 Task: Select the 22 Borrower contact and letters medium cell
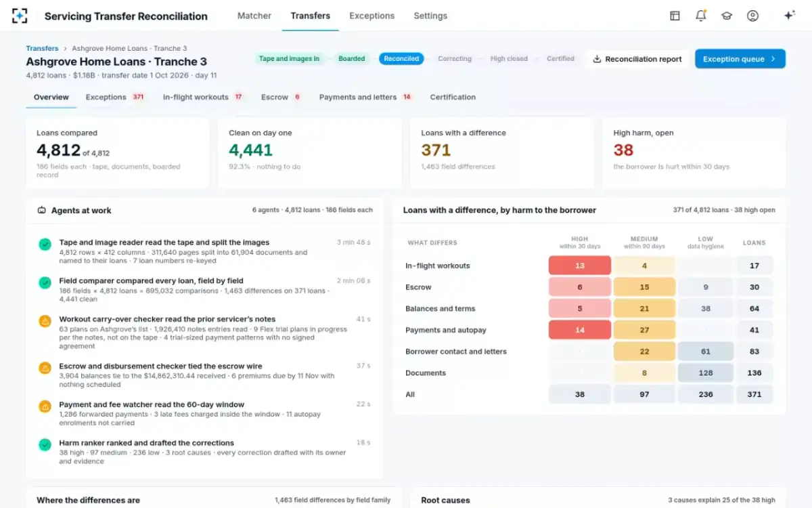click(644, 352)
